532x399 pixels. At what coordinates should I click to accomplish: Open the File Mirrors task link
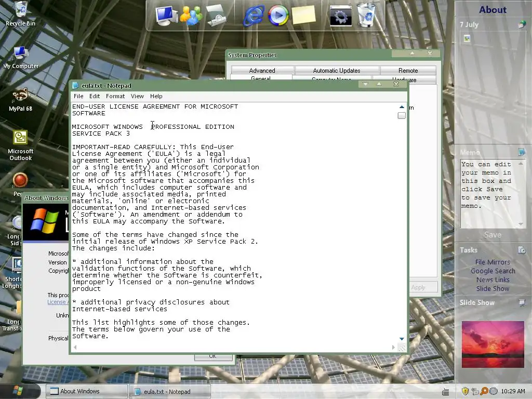(x=493, y=262)
